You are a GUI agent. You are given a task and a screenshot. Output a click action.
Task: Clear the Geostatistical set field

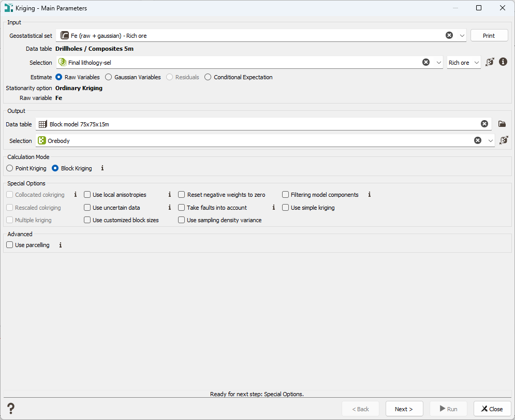449,35
